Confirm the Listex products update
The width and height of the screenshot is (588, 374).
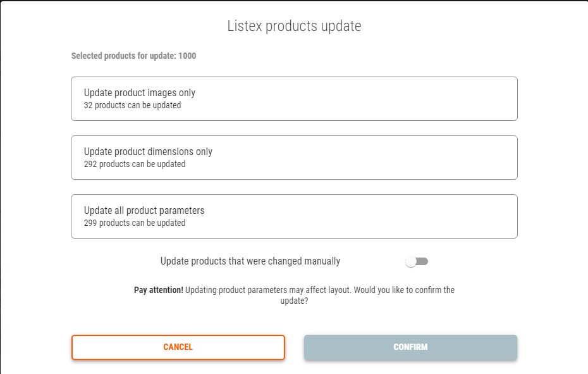coord(410,347)
